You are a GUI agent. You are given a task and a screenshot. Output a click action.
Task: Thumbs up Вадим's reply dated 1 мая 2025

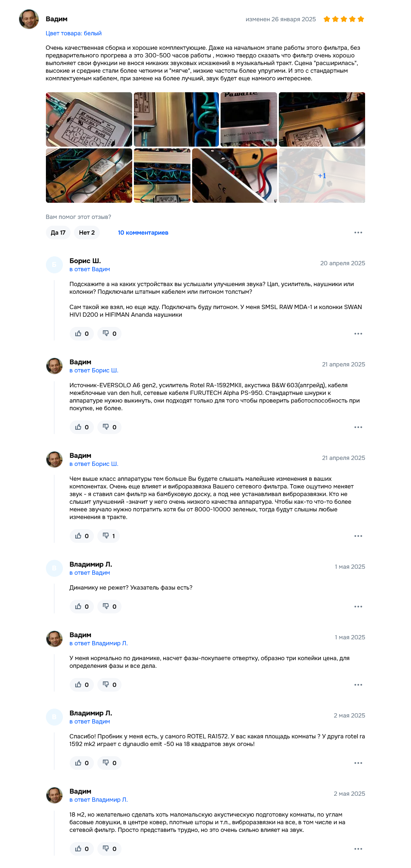click(x=82, y=685)
